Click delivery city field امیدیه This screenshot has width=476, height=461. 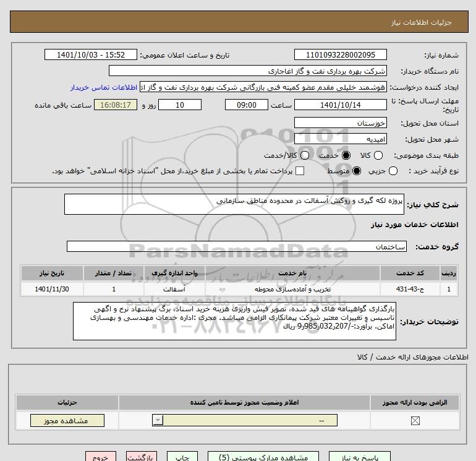click(340, 139)
